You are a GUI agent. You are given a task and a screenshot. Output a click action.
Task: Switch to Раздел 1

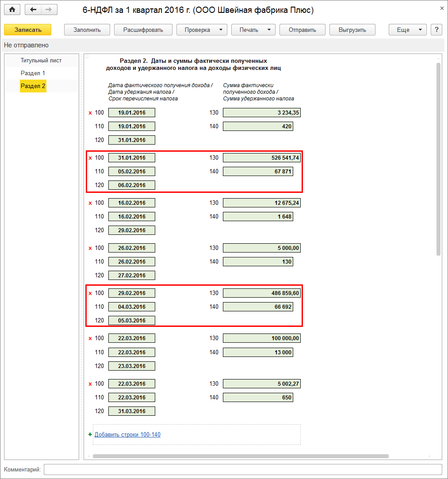click(33, 73)
